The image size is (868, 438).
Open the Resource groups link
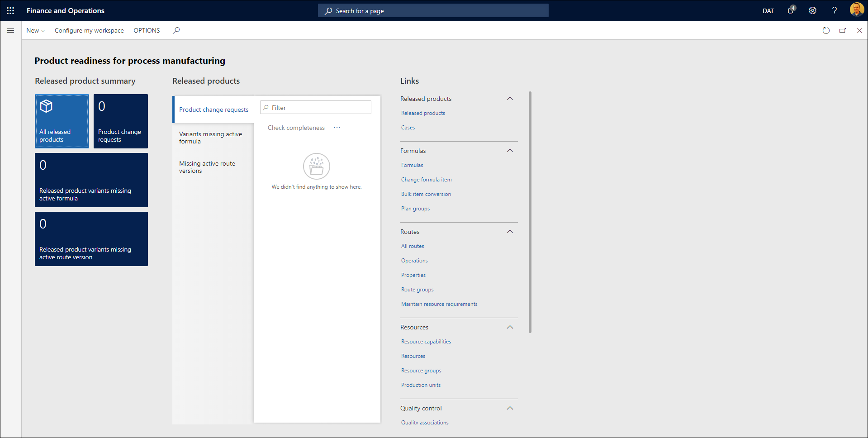tap(421, 371)
